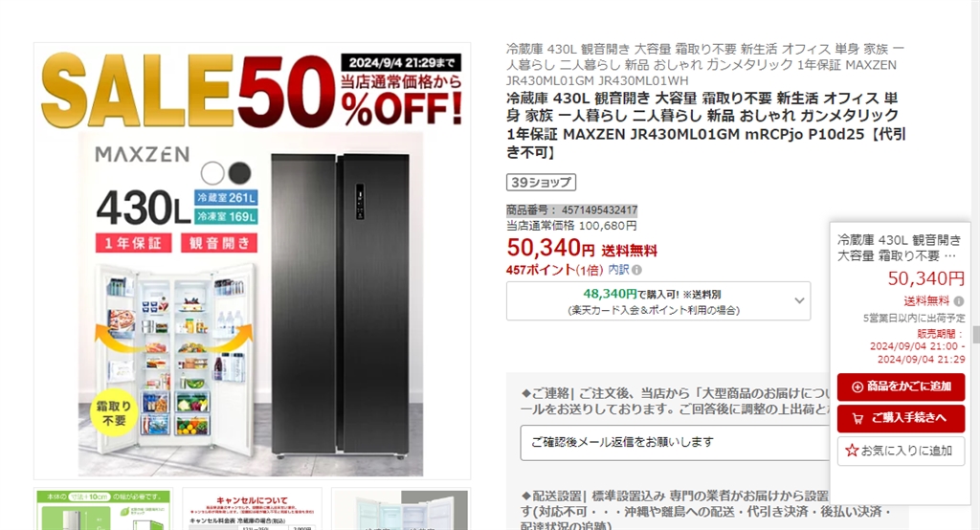
Task: View the third refrigerator photo thumbnail
Action: (401, 509)
